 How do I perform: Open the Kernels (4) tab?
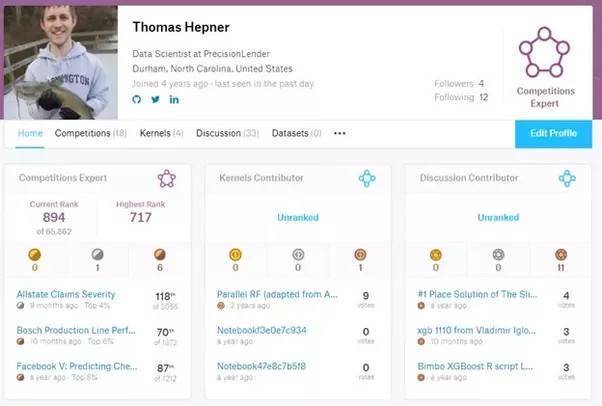coord(161,133)
